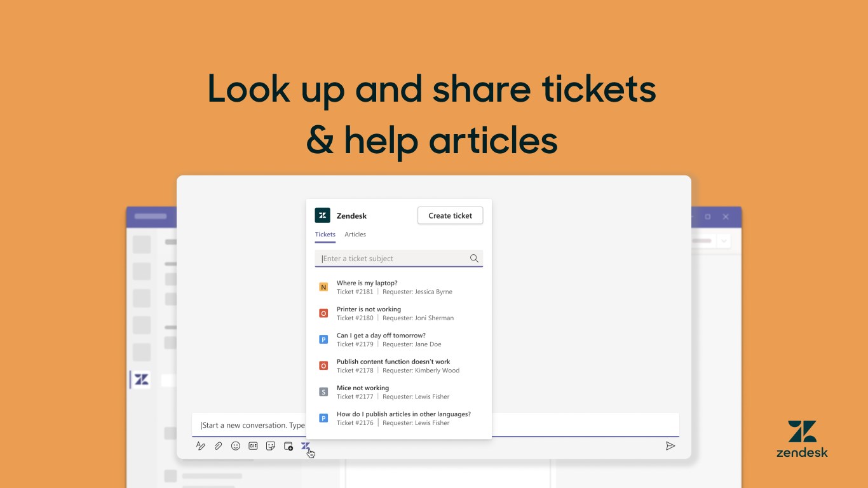Select Publish content function doesn't work ticket

[398, 366]
